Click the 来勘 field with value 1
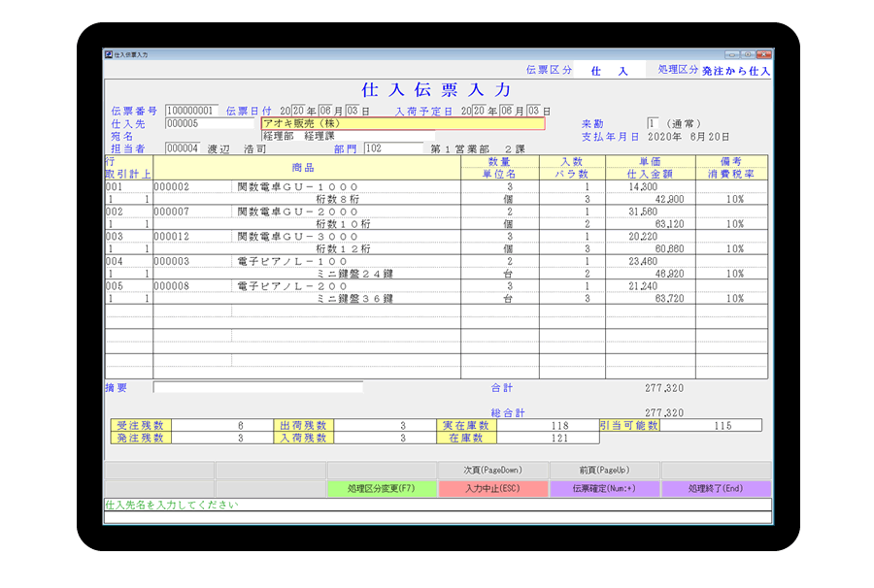The image size is (874, 588). click(653, 124)
